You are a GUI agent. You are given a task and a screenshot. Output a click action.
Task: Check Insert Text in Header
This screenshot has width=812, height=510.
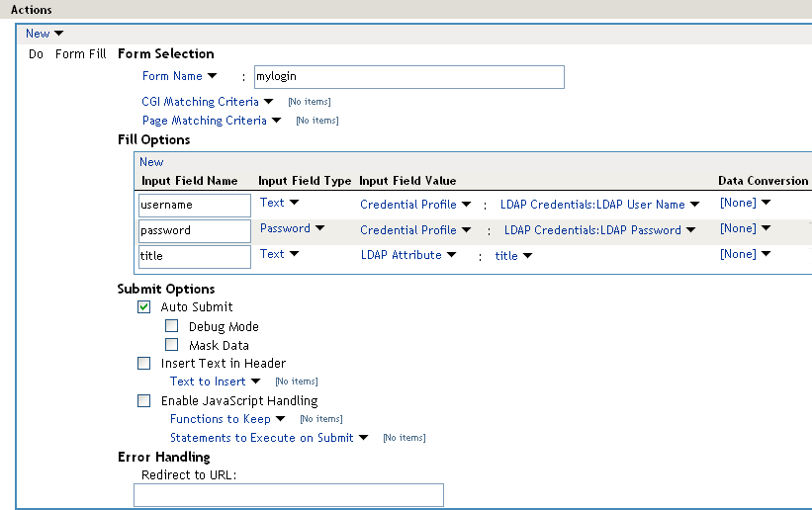(144, 364)
